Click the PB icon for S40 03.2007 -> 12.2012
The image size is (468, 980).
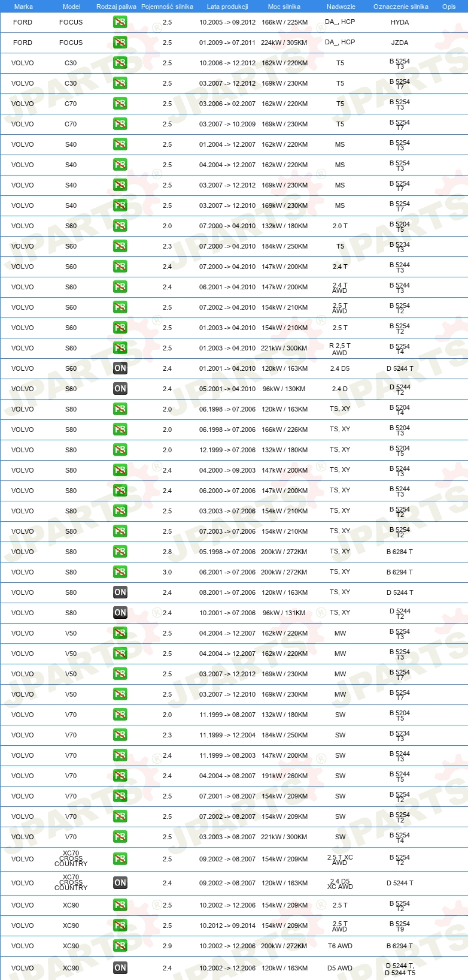120,185
